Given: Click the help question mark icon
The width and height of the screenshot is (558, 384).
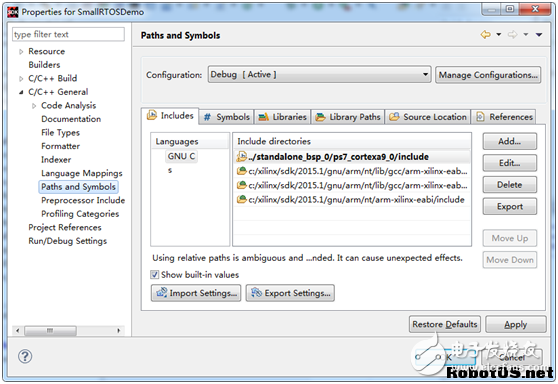Looking at the screenshot, I should coord(25,356).
